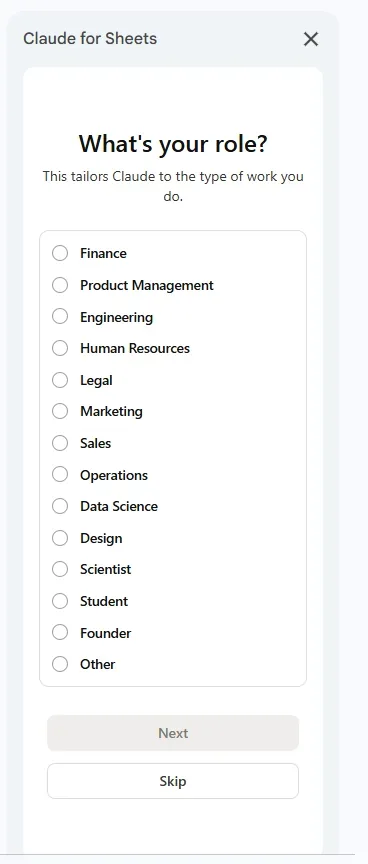Viewport: 368px width, 864px height.
Task: Pick the Student radio button
Action: (x=60, y=601)
